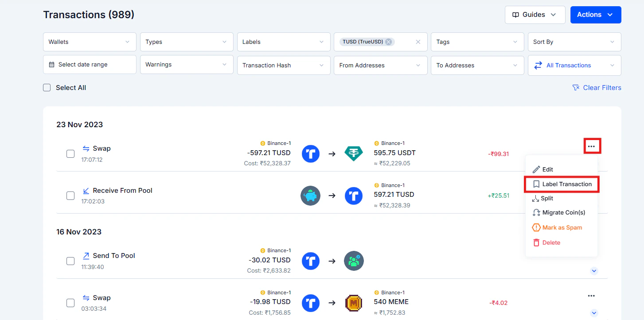Open the Labels filter dropdown

(x=284, y=42)
